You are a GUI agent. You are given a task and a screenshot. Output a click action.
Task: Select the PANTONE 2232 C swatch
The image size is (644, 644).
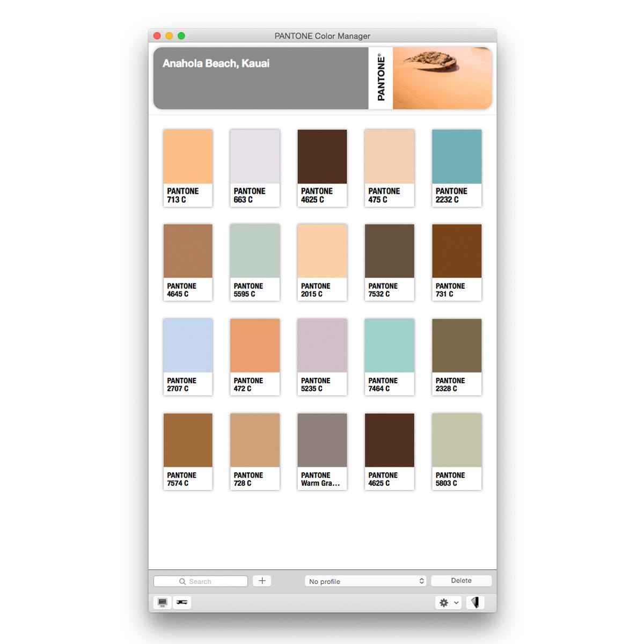point(457,168)
